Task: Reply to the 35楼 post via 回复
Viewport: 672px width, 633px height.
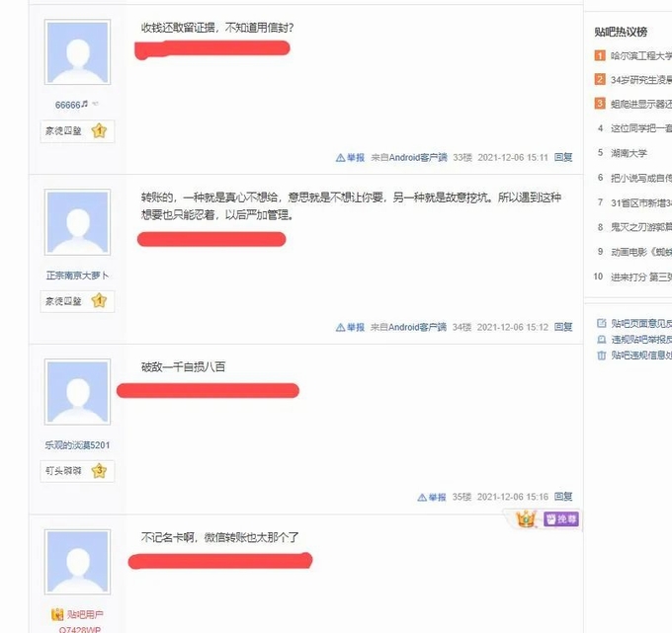Action: [x=563, y=497]
